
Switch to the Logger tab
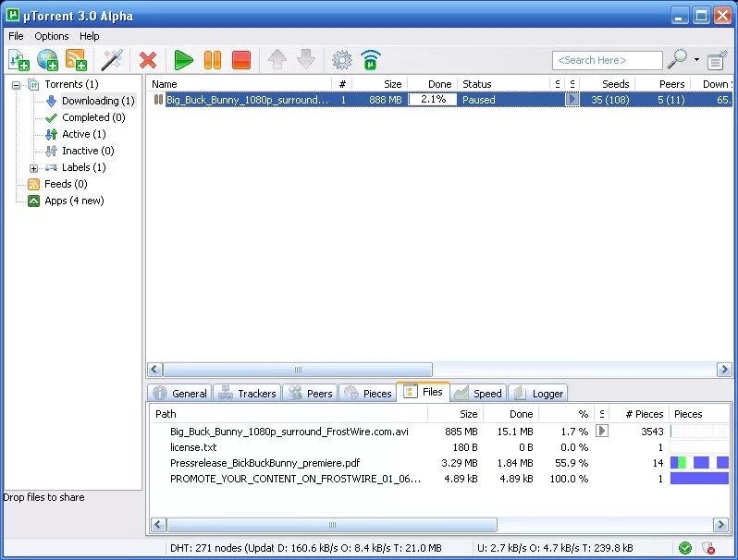click(538, 393)
